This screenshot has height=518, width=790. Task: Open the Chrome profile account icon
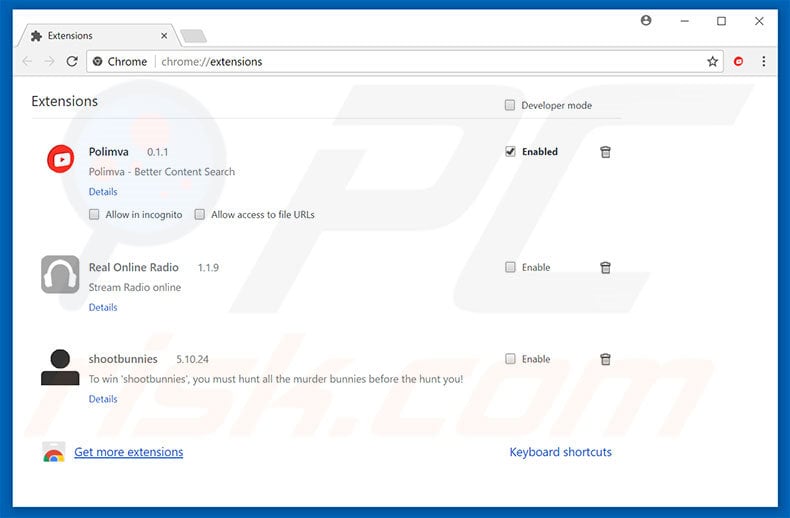[x=645, y=21]
